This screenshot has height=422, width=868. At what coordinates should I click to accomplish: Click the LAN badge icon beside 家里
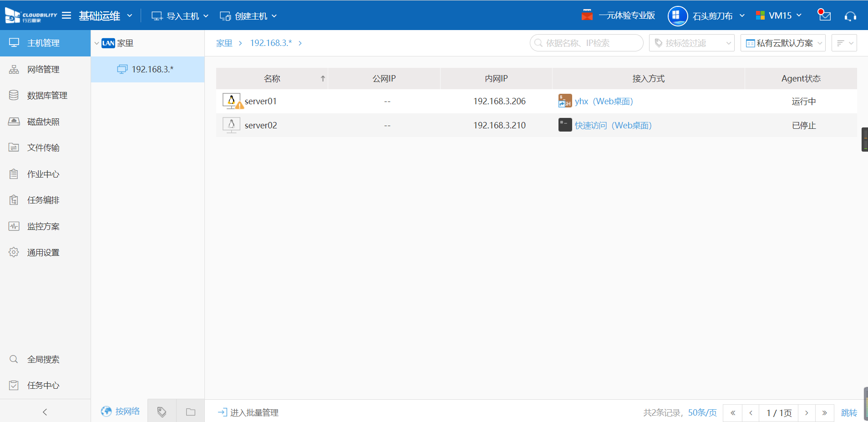[108, 43]
